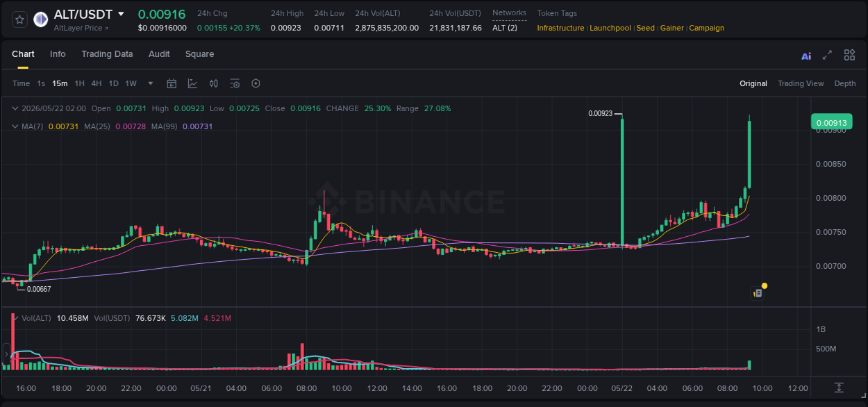This screenshot has height=407, width=868.
Task: Switch to the Chart tab
Action: pyautogui.click(x=23, y=54)
